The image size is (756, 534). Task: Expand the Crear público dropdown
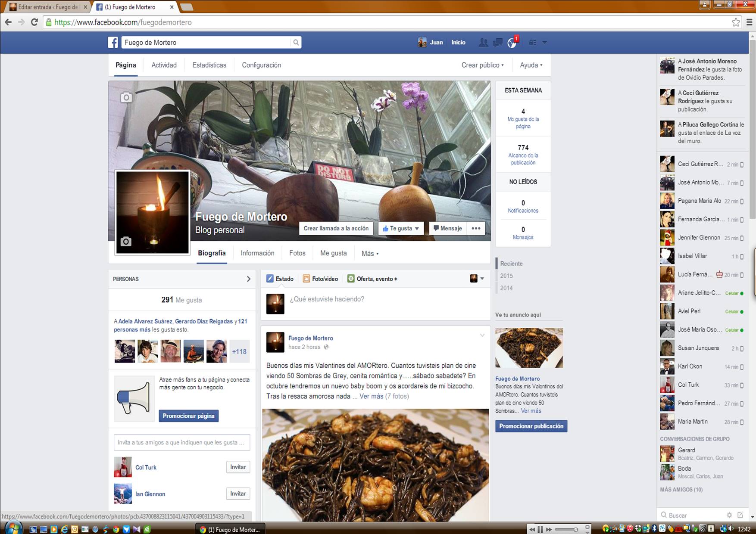pyautogui.click(x=482, y=65)
